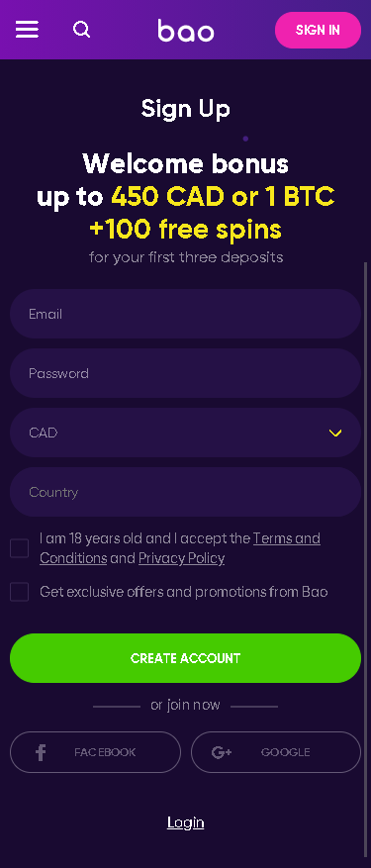Tick the 18 years old checkbox

(20, 548)
